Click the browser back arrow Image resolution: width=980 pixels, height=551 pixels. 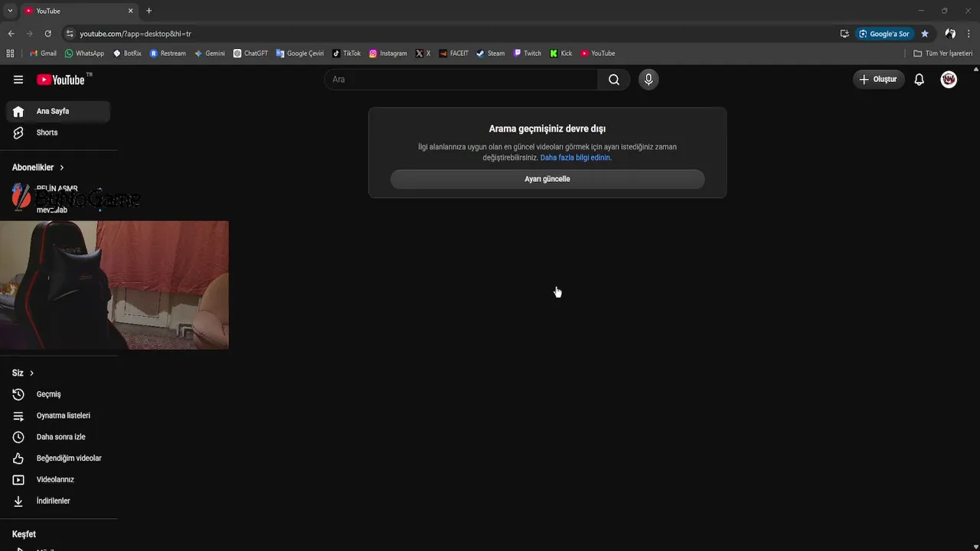point(11,34)
